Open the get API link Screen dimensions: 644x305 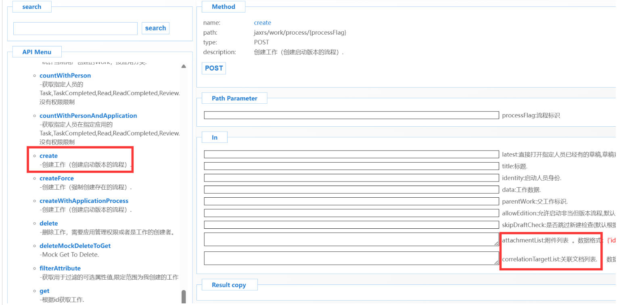[x=44, y=291]
